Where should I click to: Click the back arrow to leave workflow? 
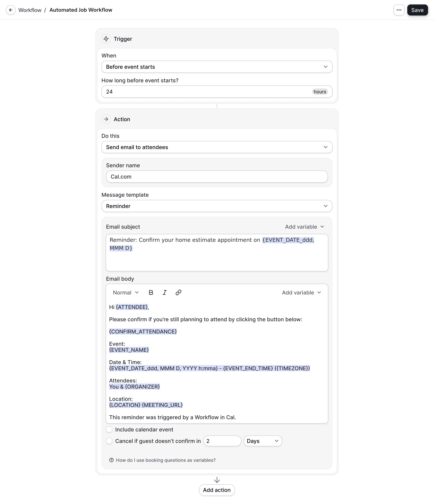coord(11,10)
